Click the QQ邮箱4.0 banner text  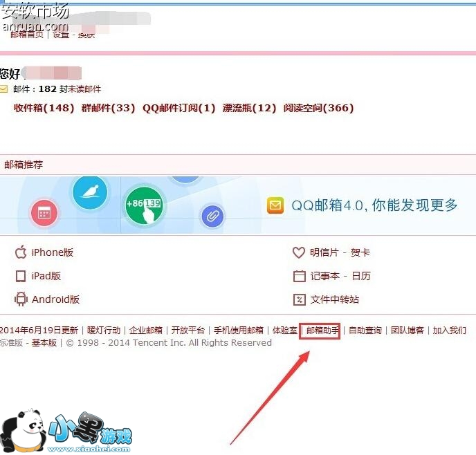(374, 205)
